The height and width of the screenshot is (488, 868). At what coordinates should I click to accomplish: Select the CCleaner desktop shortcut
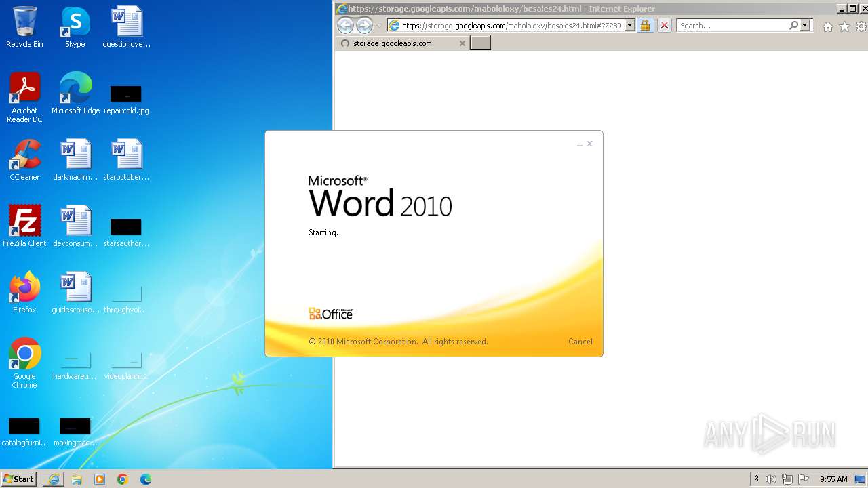pos(24,160)
